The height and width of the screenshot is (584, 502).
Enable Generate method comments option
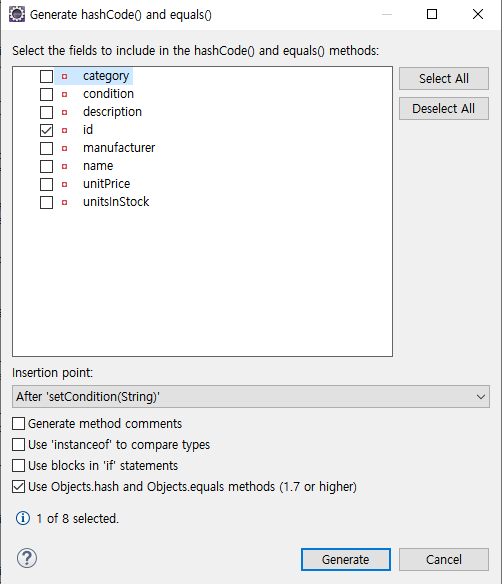(x=19, y=423)
